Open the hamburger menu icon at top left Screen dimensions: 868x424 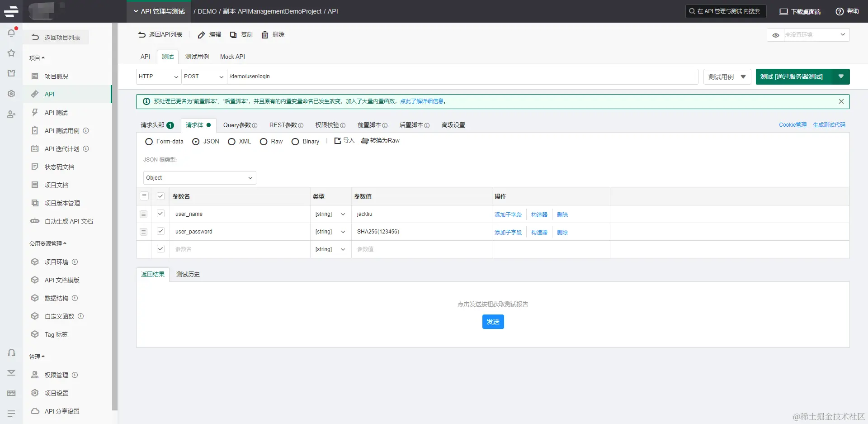pyautogui.click(x=11, y=11)
